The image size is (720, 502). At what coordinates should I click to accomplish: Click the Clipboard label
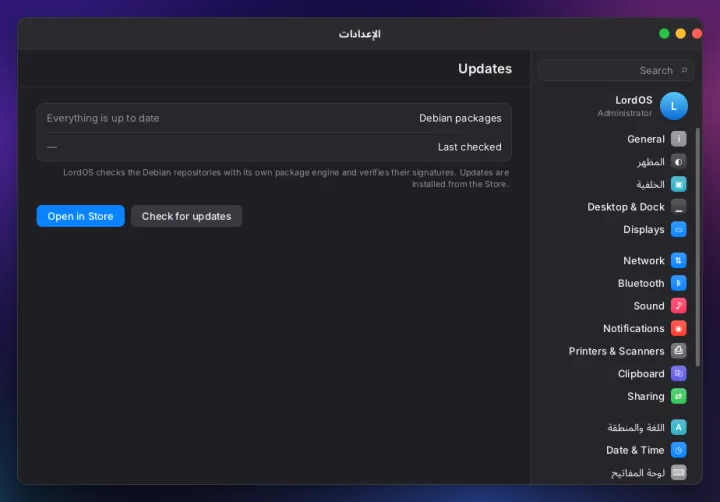click(x=641, y=374)
